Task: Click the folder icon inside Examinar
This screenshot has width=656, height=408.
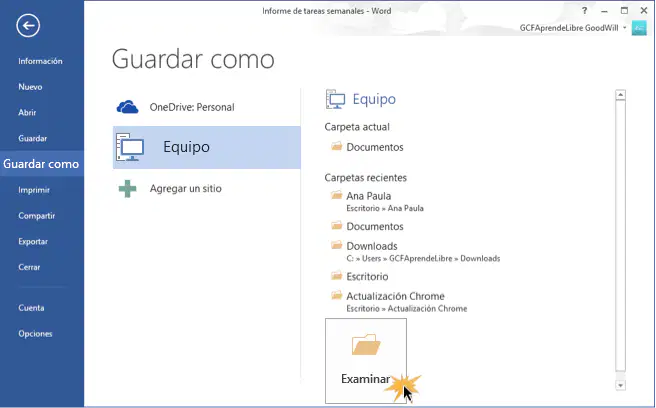Action: click(x=366, y=344)
